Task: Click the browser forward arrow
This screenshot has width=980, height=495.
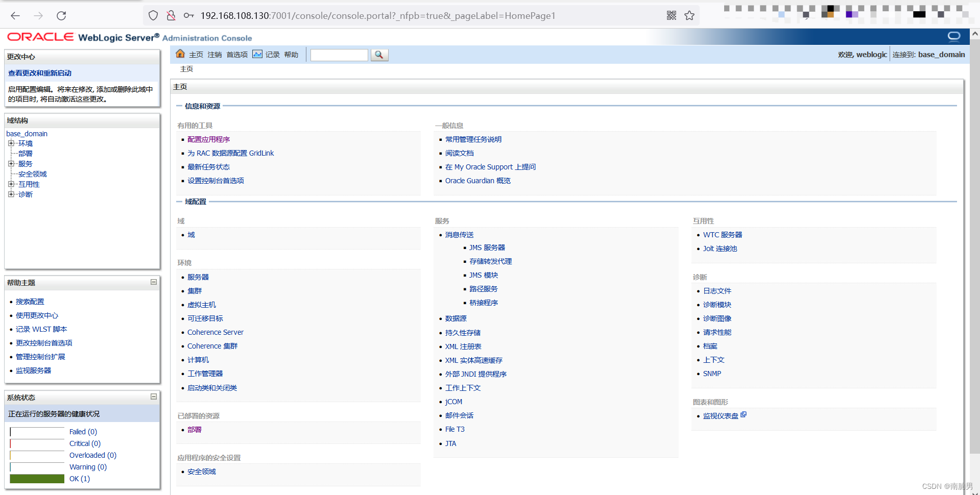Action: coord(38,16)
